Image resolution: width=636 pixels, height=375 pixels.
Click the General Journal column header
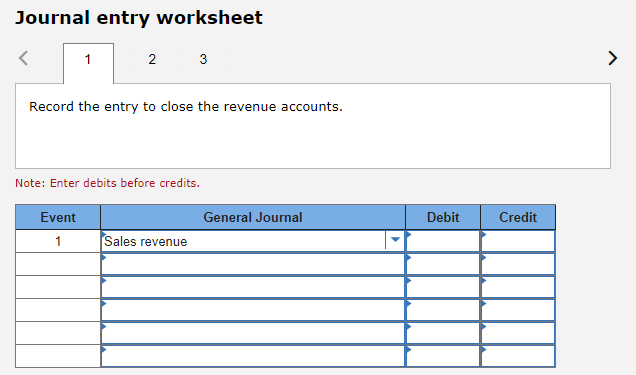(253, 217)
